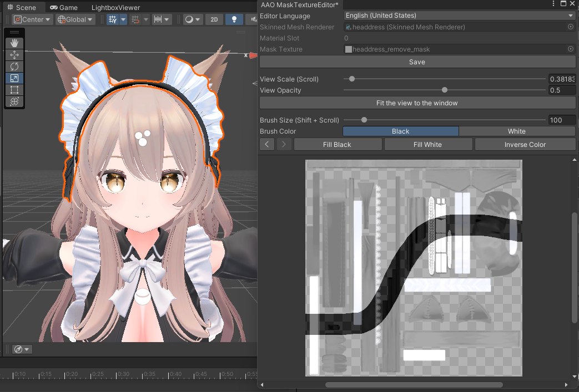Toggle scene lighting with the lightbulb button

coord(234,19)
